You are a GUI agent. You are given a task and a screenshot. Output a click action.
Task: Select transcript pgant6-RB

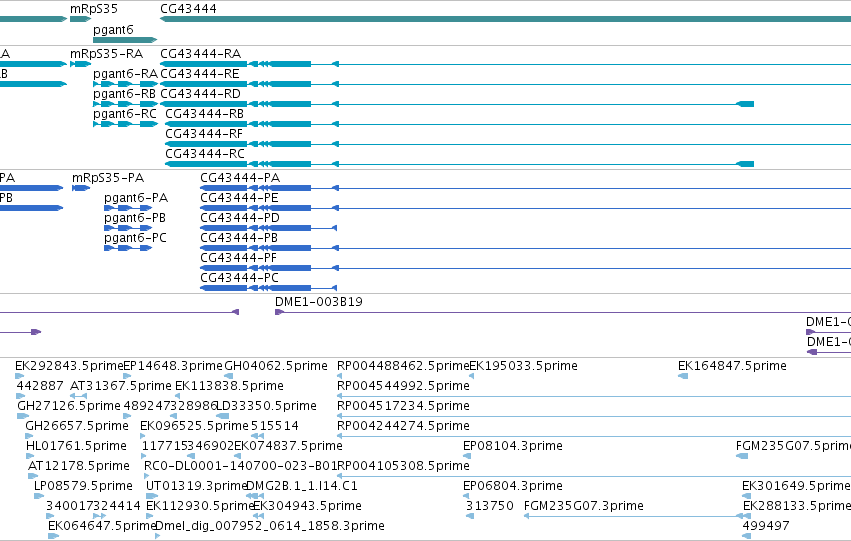tap(124, 94)
